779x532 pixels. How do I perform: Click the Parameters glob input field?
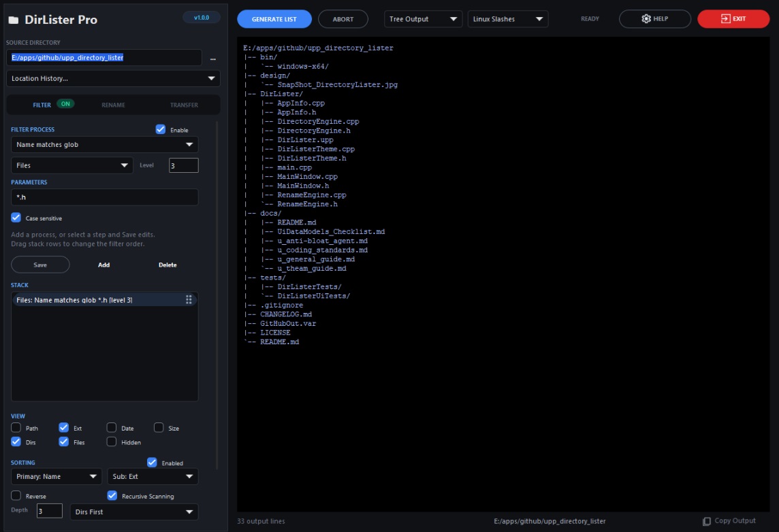(x=104, y=197)
